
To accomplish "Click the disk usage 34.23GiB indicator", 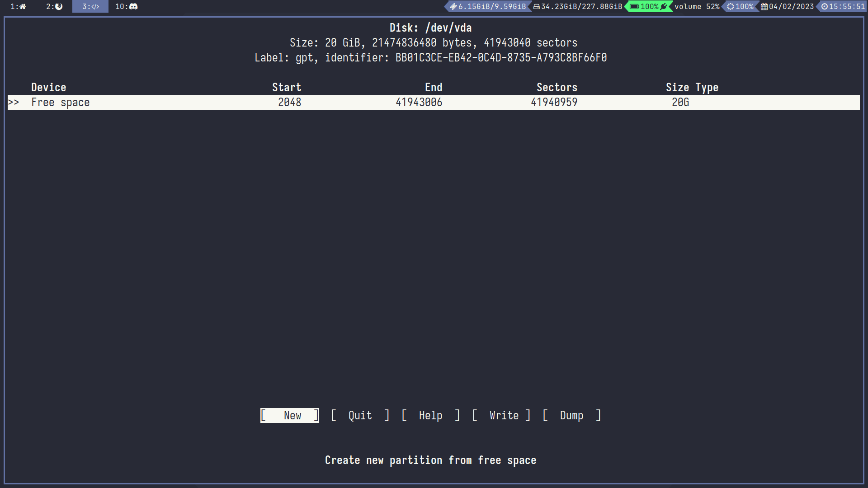I will click(578, 6).
